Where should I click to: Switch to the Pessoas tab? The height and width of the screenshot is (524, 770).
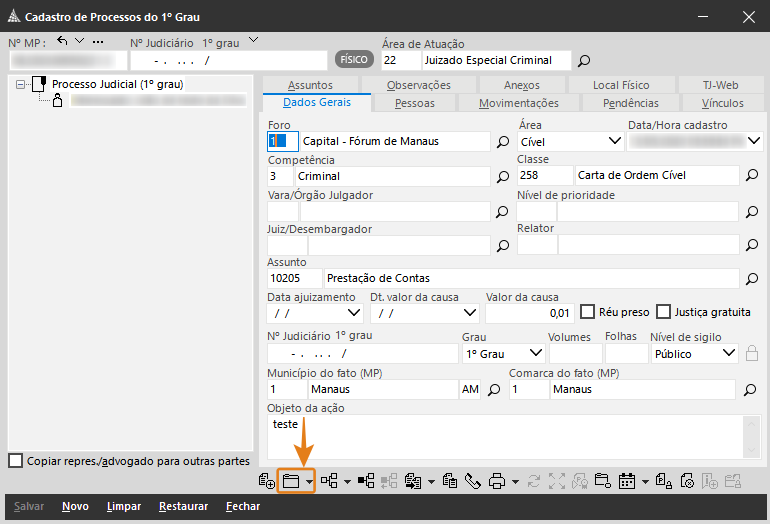(415, 103)
